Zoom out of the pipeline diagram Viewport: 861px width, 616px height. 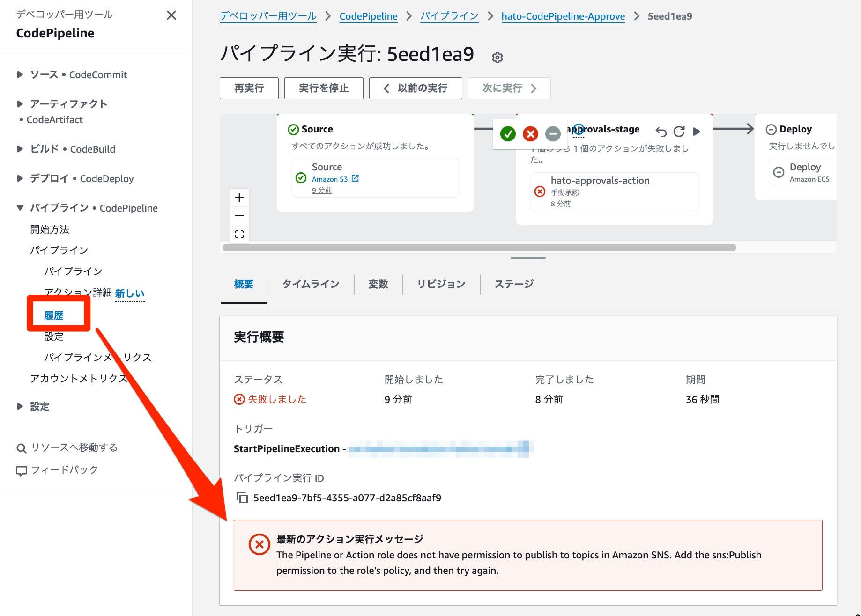[x=239, y=216]
